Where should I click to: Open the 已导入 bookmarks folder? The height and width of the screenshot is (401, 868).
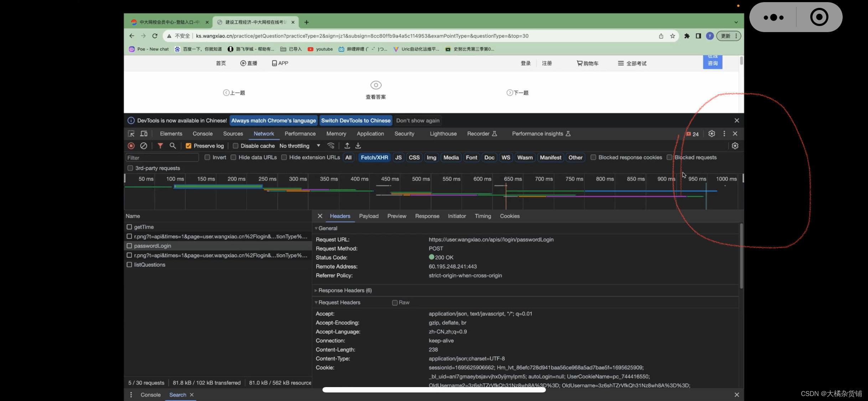pos(291,49)
